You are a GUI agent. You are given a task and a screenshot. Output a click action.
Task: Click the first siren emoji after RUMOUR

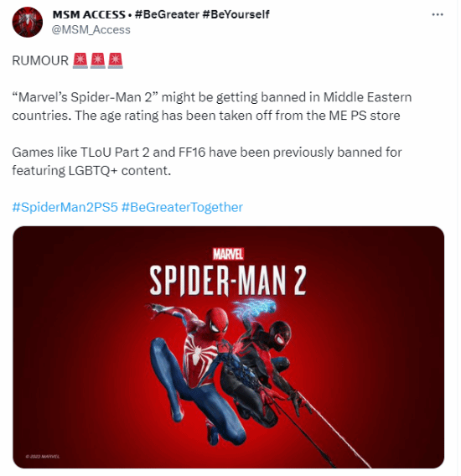point(80,60)
